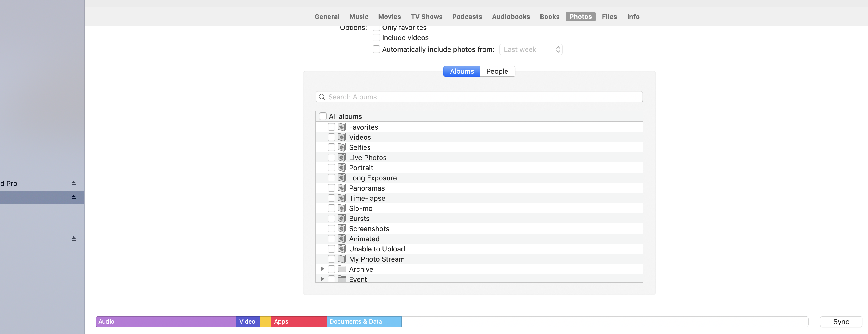The height and width of the screenshot is (334, 868).
Task: Switch to the People segment
Action: click(497, 71)
